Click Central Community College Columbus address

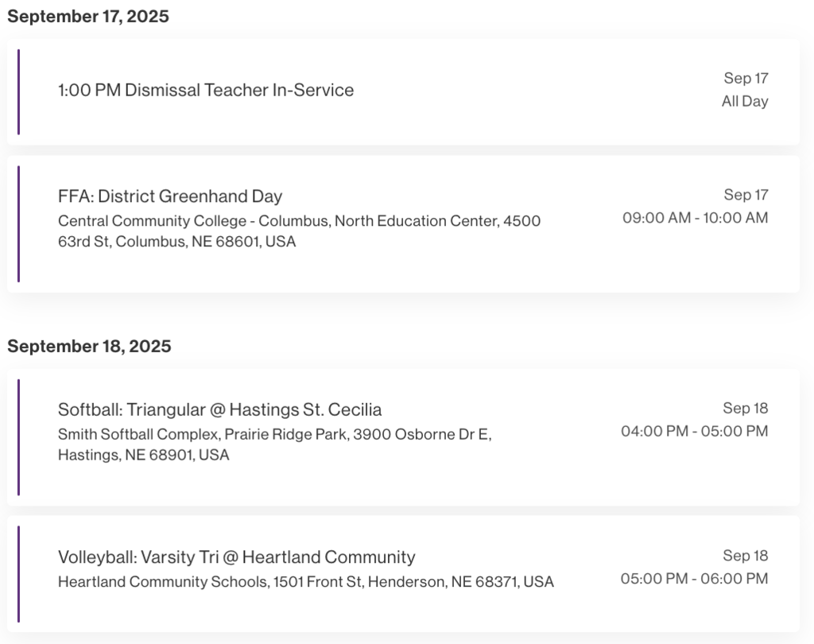[x=299, y=231]
